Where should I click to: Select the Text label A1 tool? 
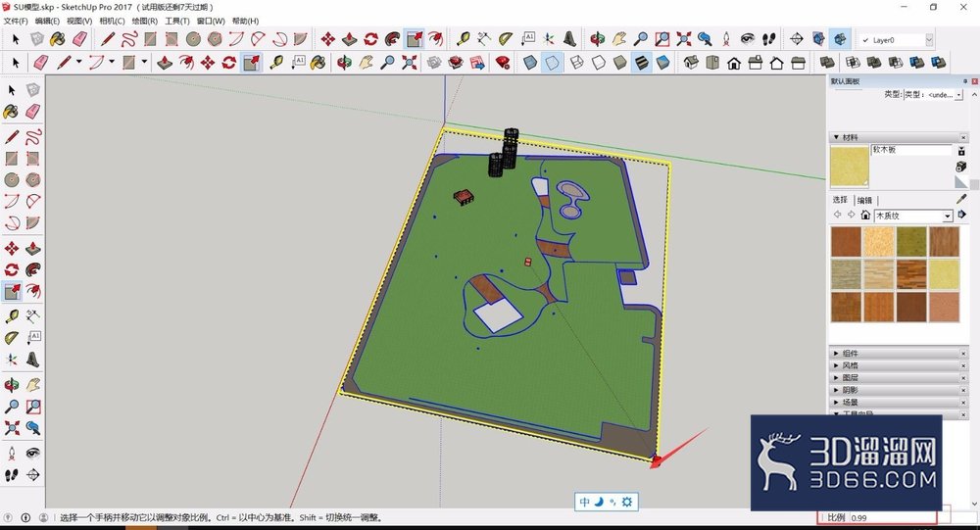pos(33,337)
